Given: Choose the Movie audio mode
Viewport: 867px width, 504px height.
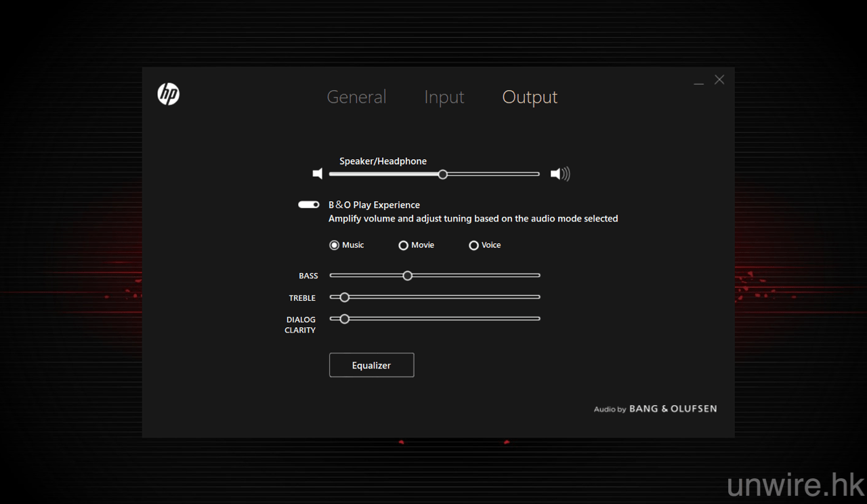Looking at the screenshot, I should (403, 245).
